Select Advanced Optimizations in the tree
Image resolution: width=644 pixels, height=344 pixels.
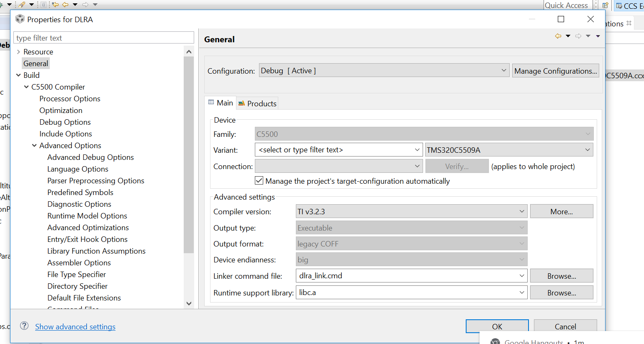coord(88,228)
